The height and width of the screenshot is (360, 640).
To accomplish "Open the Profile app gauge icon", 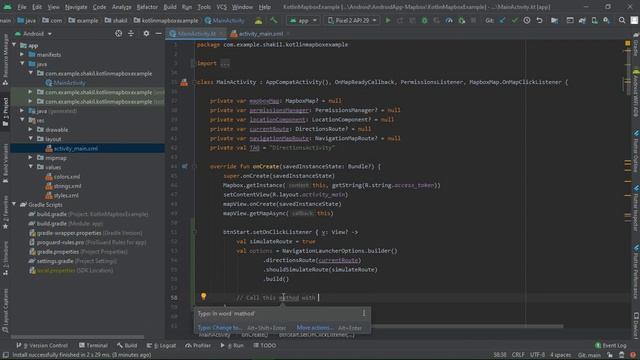I will (449, 20).
